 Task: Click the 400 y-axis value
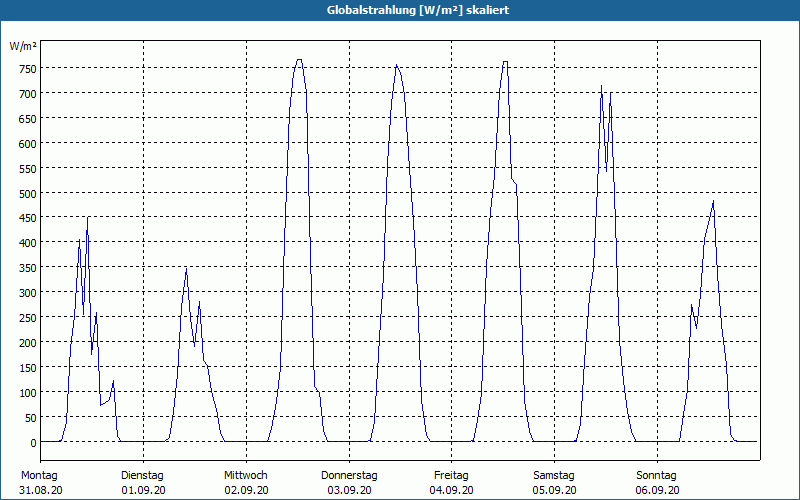coord(28,243)
